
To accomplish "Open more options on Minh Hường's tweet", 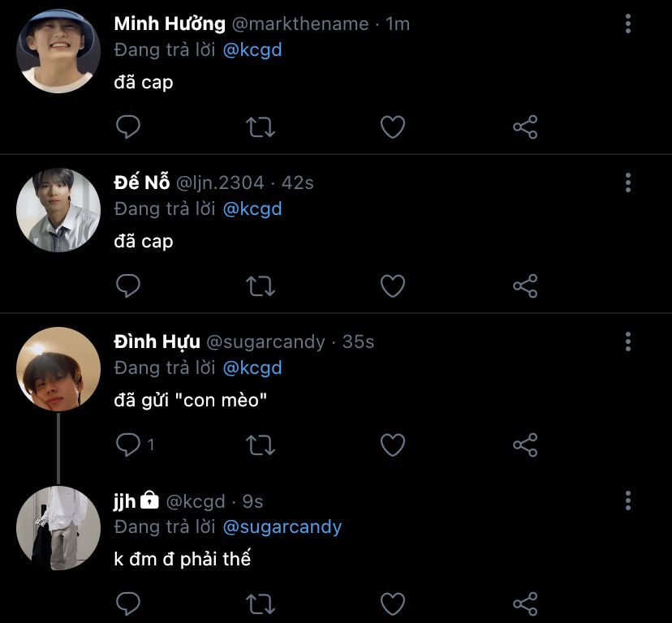I will (x=628, y=24).
